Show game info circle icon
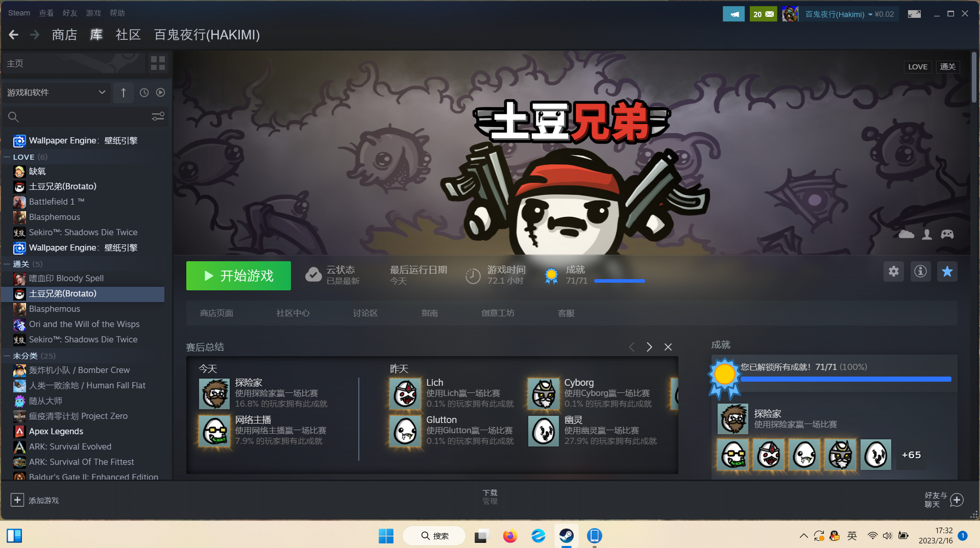 click(920, 271)
